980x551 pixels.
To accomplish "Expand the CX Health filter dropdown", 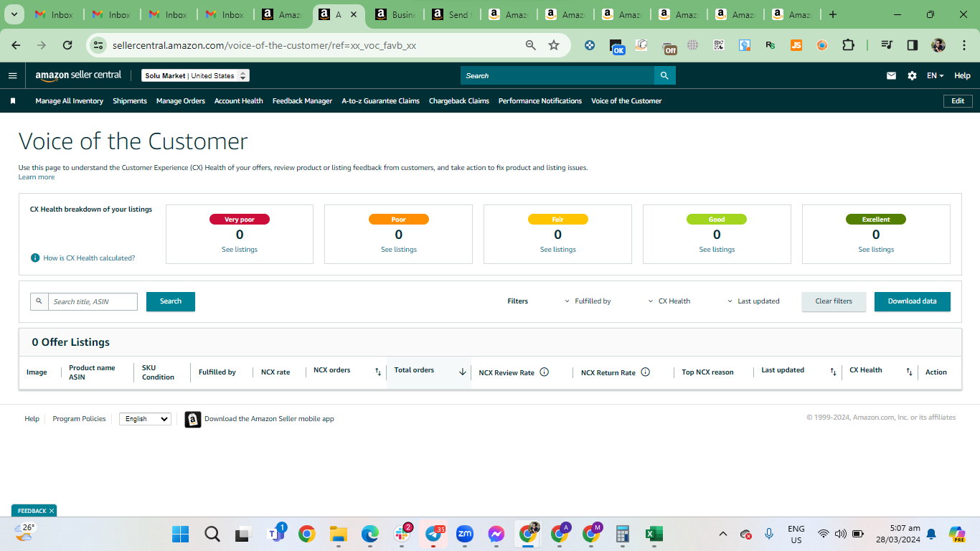I will (669, 301).
